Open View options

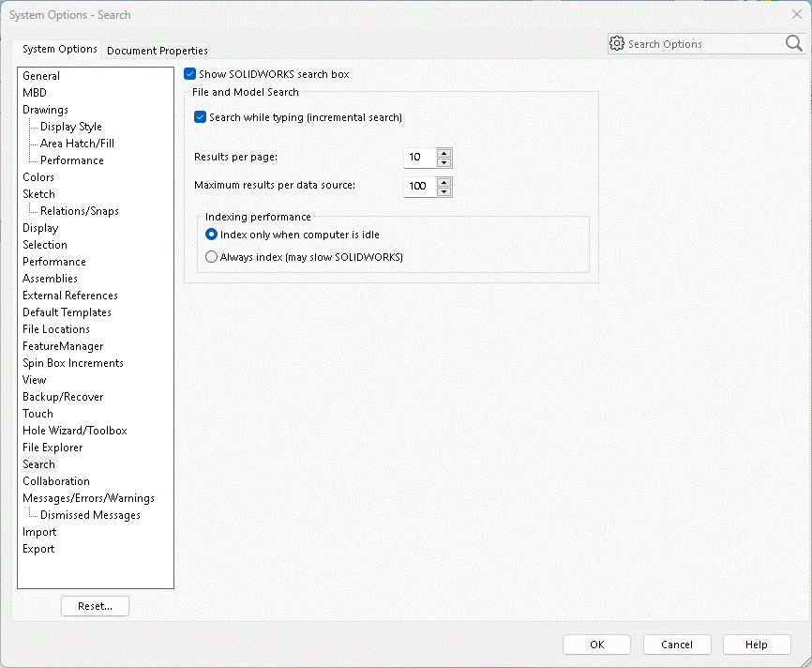(x=34, y=380)
